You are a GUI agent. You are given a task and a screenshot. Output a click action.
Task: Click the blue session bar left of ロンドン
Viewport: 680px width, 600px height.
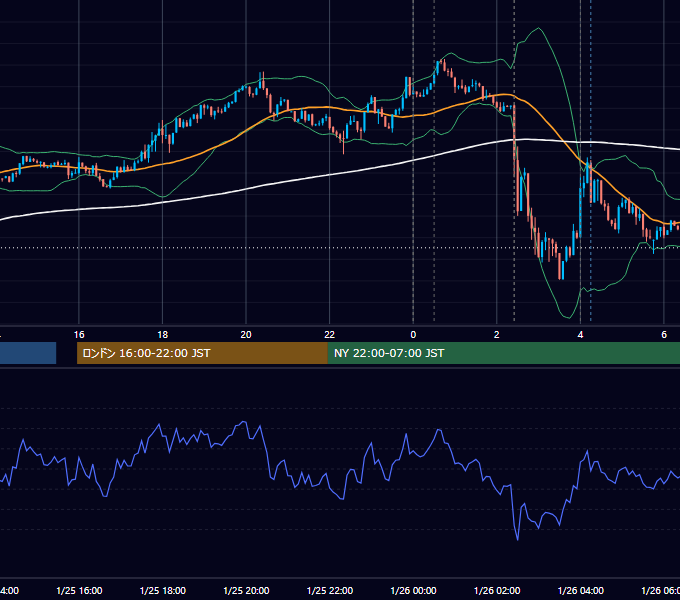point(28,353)
